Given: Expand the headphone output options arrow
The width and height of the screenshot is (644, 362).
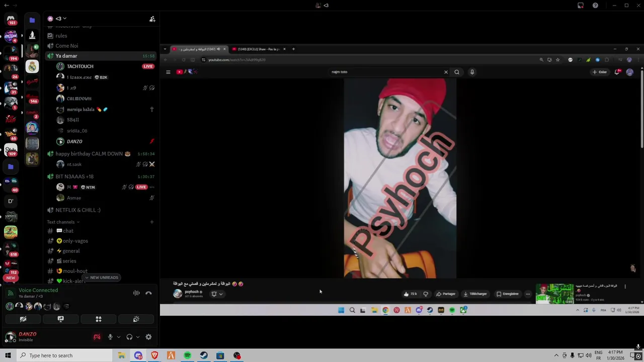Looking at the screenshot, I should click(x=138, y=337).
